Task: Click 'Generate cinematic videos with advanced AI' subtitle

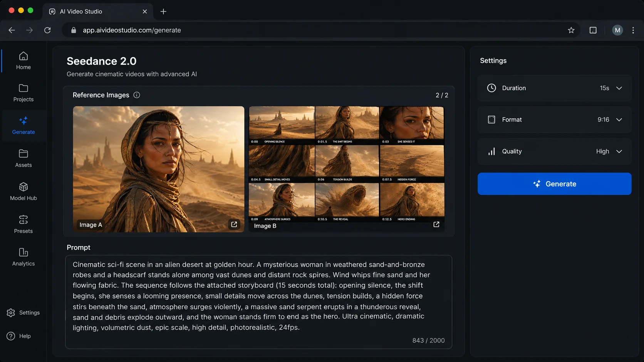Action: click(x=132, y=74)
